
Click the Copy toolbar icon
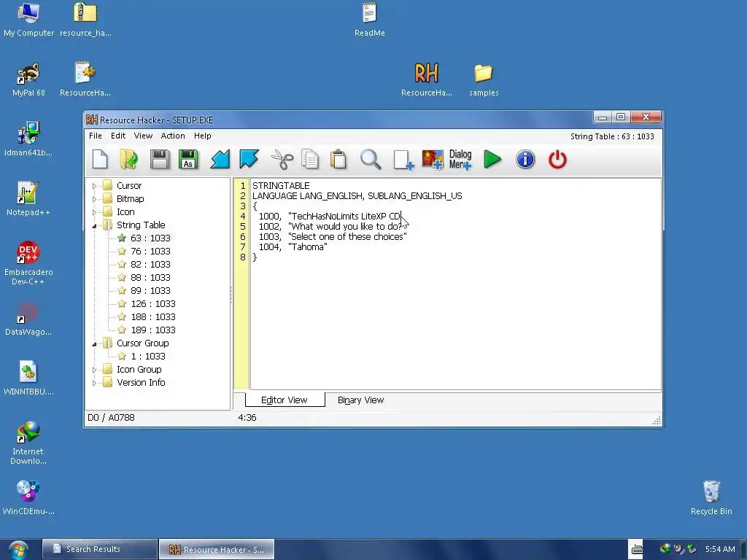tap(309, 159)
